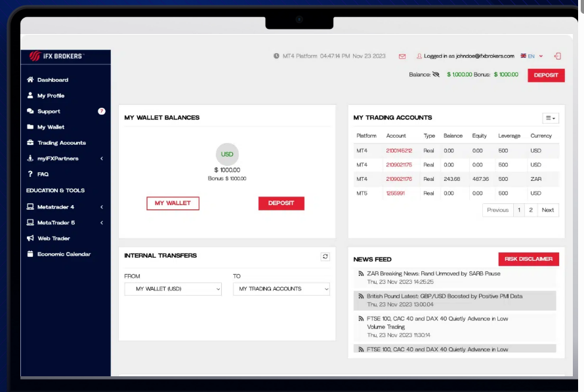Image resolution: width=584 pixels, height=392 pixels.
Task: Click the USD currency circle badge
Action: (227, 155)
